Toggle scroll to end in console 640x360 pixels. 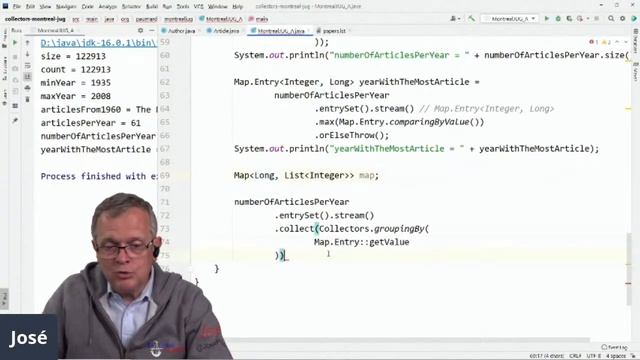click(x=27, y=77)
